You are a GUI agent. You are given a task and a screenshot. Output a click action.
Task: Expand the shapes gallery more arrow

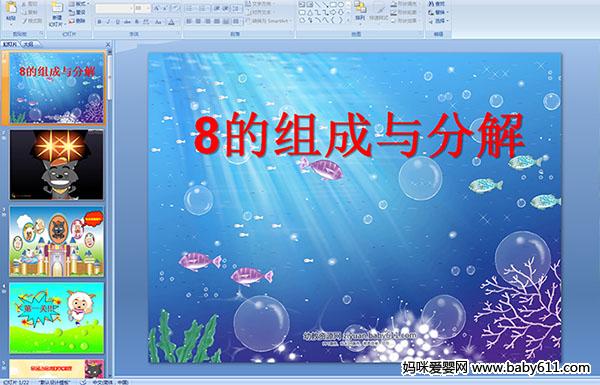[x=348, y=20]
